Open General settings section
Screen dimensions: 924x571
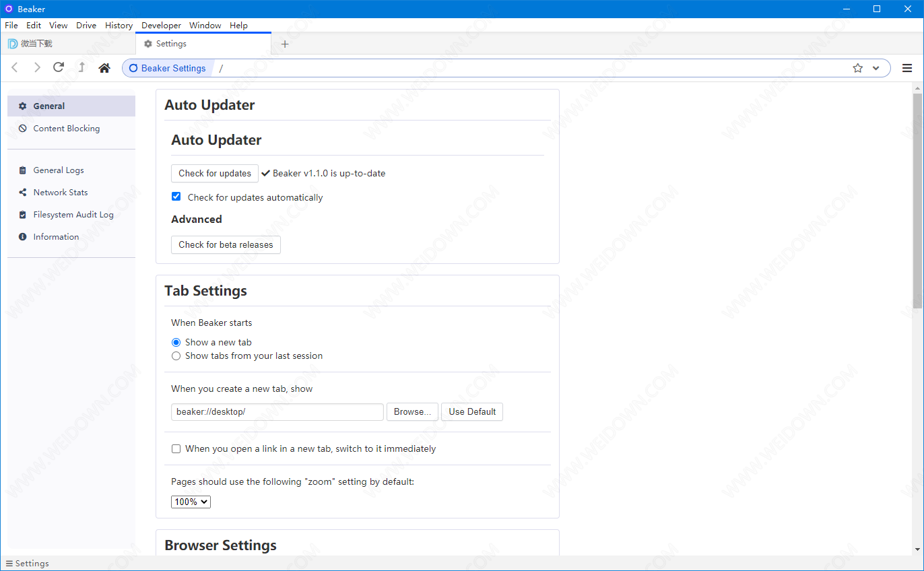[71, 106]
